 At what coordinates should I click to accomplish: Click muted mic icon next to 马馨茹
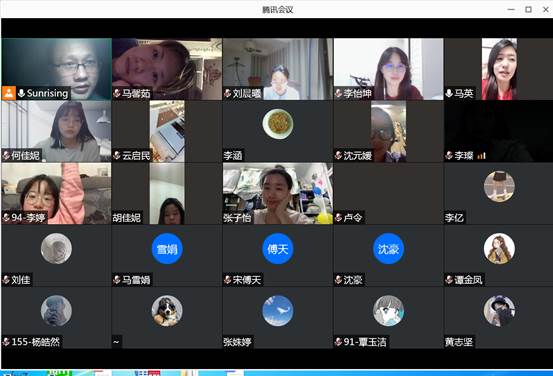point(117,93)
